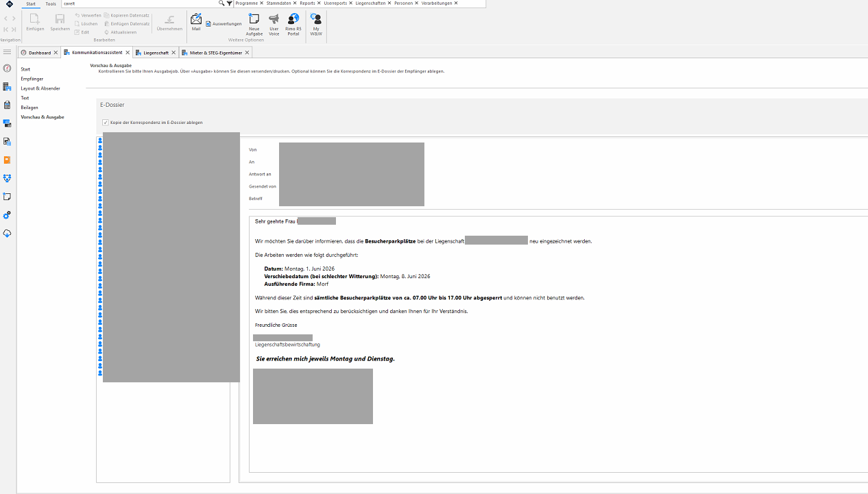Click Einfügen Datensatz in ribbon
Viewport: 868px width, 494px height.
click(126, 23)
